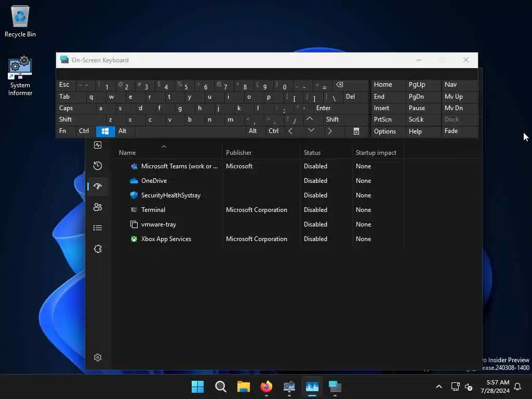Click Mv Dn key on keyboard
This screenshot has height=399, width=532.
[459, 108]
